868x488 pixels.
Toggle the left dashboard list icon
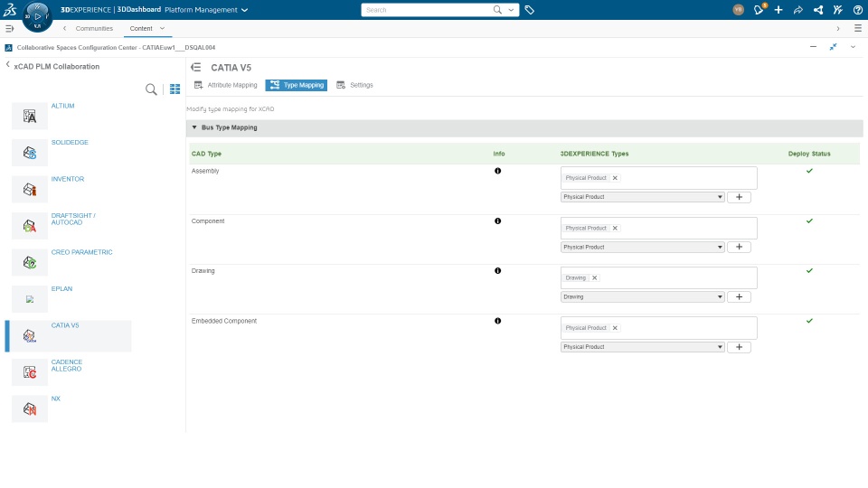(9, 28)
